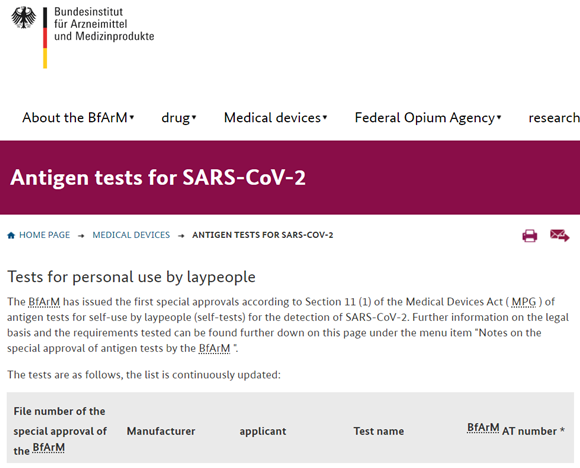The image size is (580, 468).
Task: Click the Test name column header
Action: point(378,431)
